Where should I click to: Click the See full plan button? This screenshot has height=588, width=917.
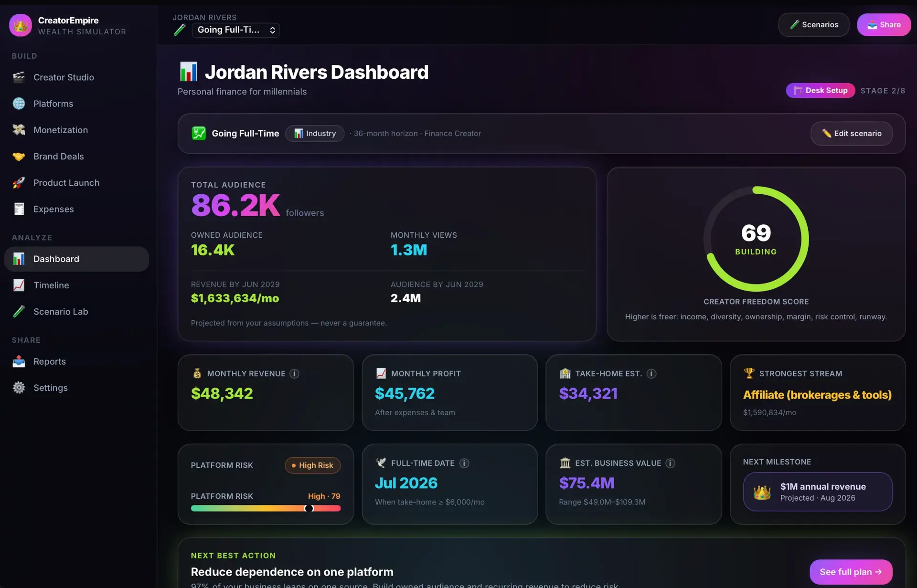(851, 572)
